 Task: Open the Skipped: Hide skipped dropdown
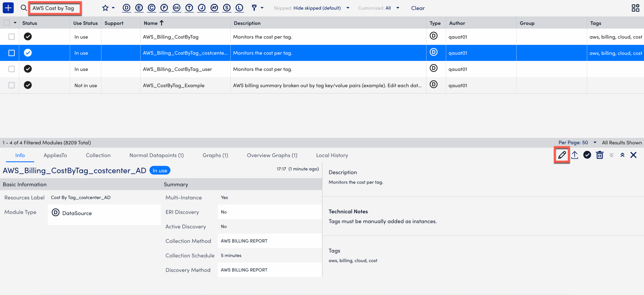[311, 8]
